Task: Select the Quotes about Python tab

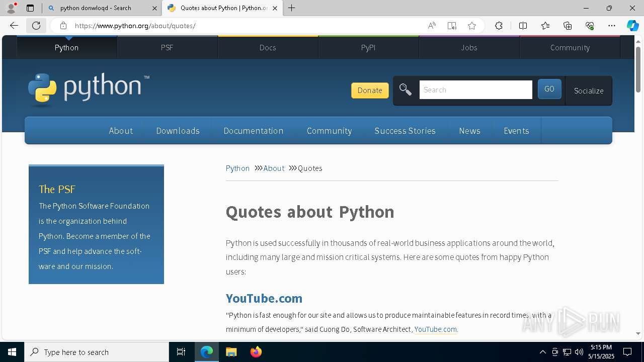Action: (222, 8)
